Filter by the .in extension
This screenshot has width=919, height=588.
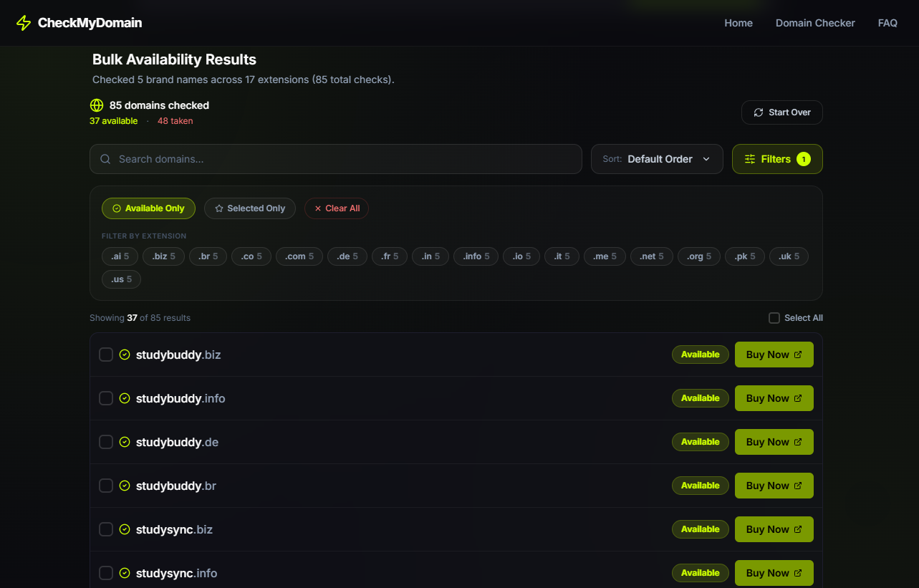(430, 256)
